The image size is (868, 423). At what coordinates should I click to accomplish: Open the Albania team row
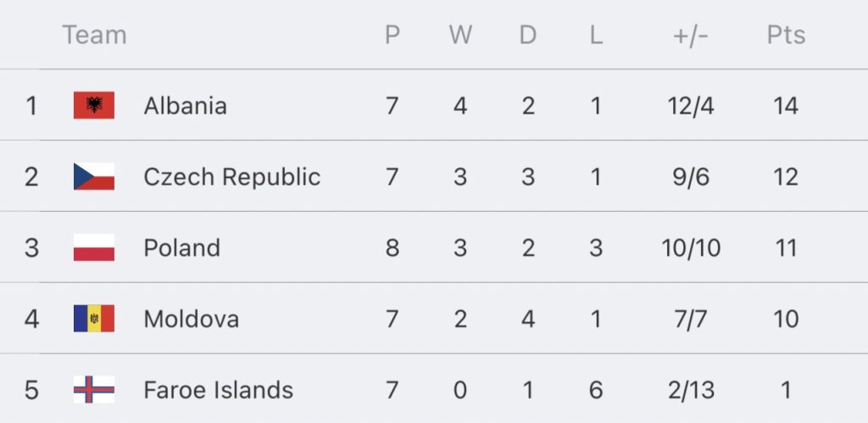click(434, 105)
